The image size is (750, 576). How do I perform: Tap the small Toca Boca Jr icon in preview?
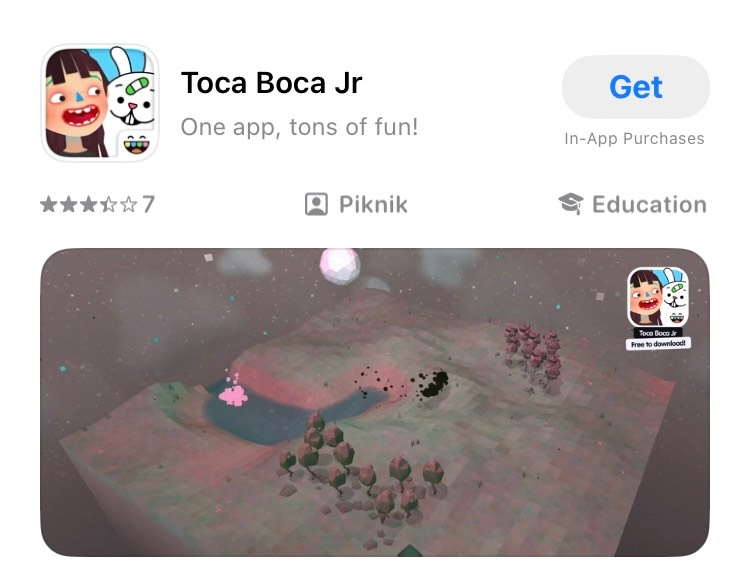pos(658,297)
